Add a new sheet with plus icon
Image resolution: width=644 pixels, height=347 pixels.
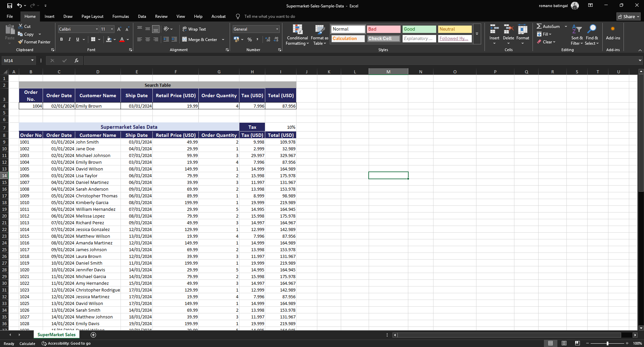point(93,335)
